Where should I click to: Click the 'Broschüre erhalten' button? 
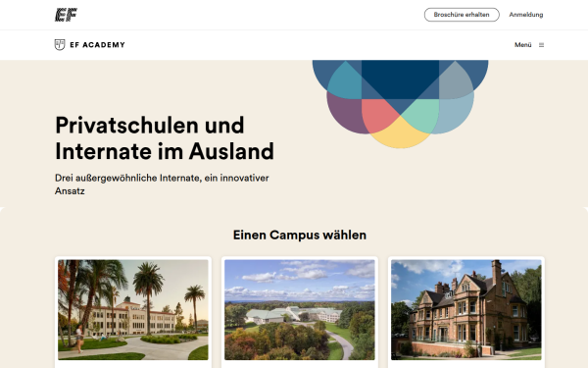pyautogui.click(x=462, y=15)
